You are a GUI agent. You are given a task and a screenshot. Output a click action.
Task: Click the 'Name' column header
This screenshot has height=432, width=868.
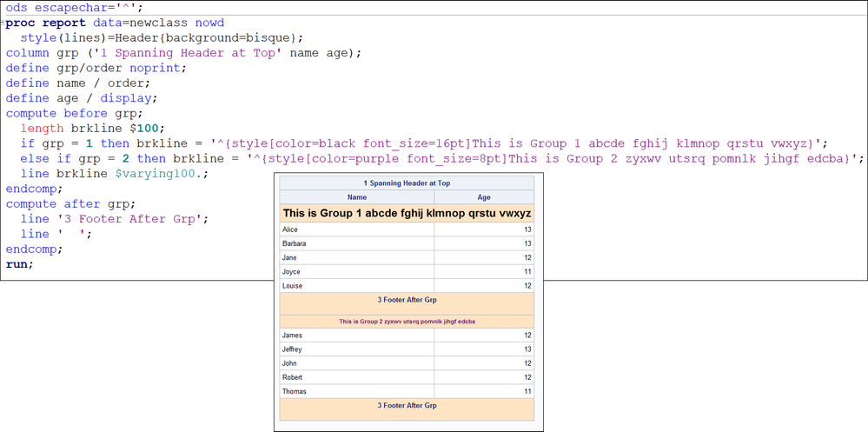point(357,197)
